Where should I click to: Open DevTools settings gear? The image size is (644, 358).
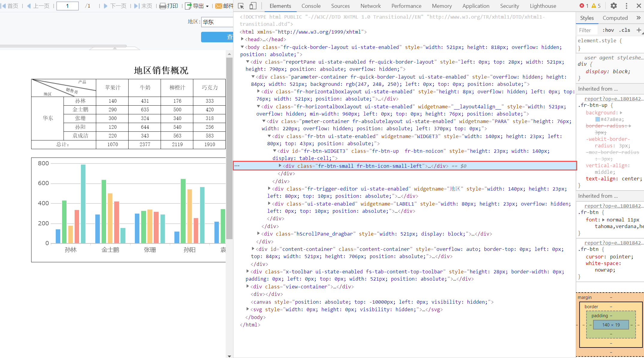click(x=613, y=6)
